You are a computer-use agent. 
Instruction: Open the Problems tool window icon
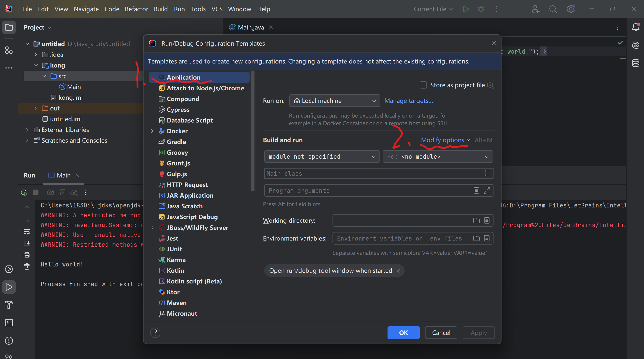pyautogui.click(x=9, y=340)
